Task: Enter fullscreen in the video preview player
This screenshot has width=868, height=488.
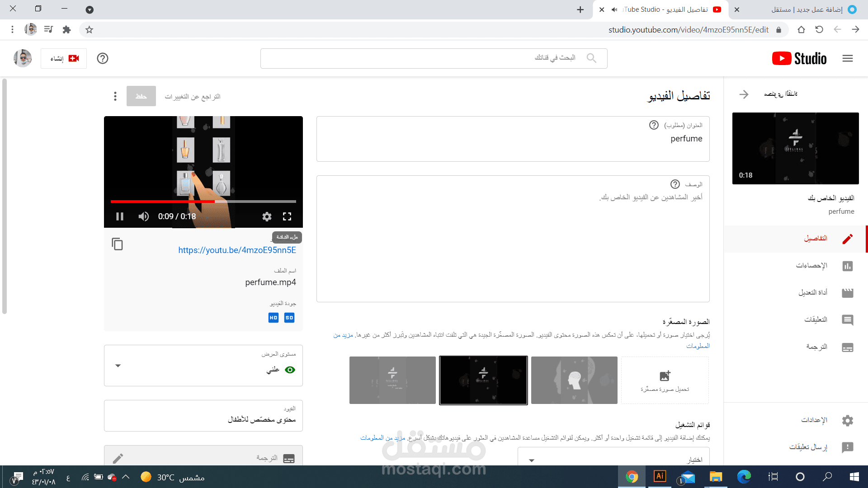Action: click(x=287, y=216)
